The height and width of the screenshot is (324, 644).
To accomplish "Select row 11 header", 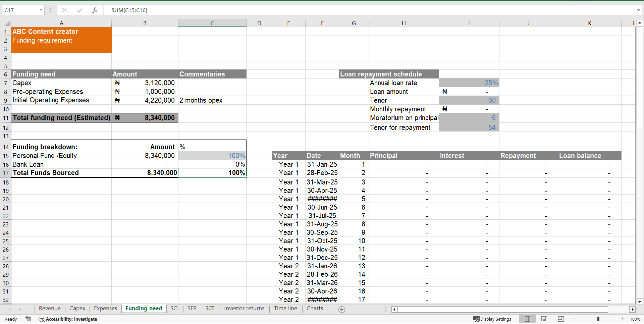I will [x=6, y=118].
